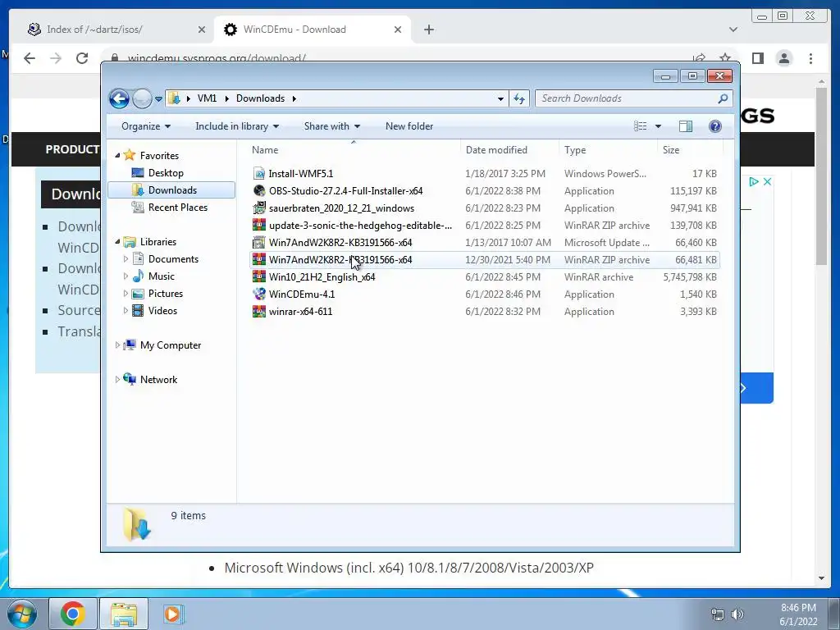This screenshot has width=840, height=630.
Task: Select My Computer in navigation pane
Action: pos(171,345)
